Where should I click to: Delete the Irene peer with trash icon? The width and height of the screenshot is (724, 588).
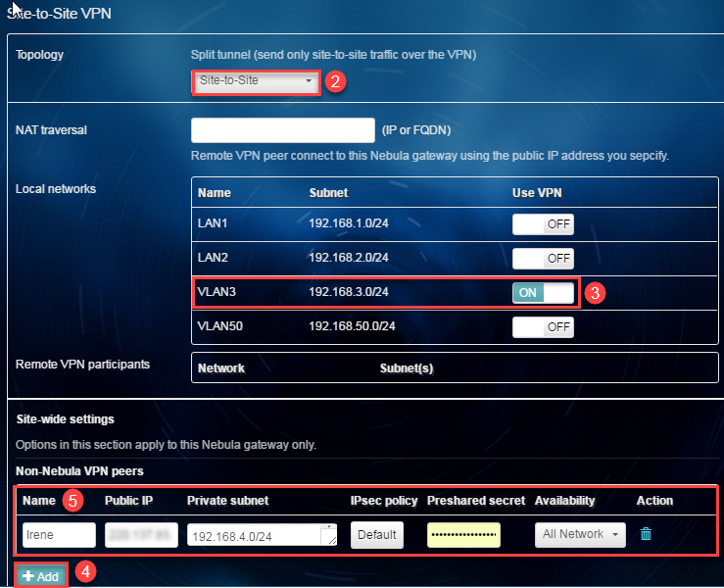[x=646, y=534]
